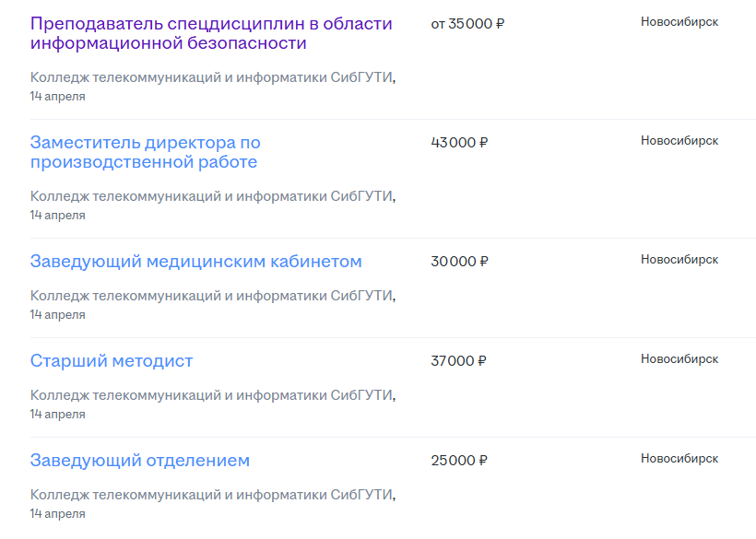Open the Заведующий отделением vacancy link
The height and width of the screenshot is (539, 756).
[x=139, y=461]
